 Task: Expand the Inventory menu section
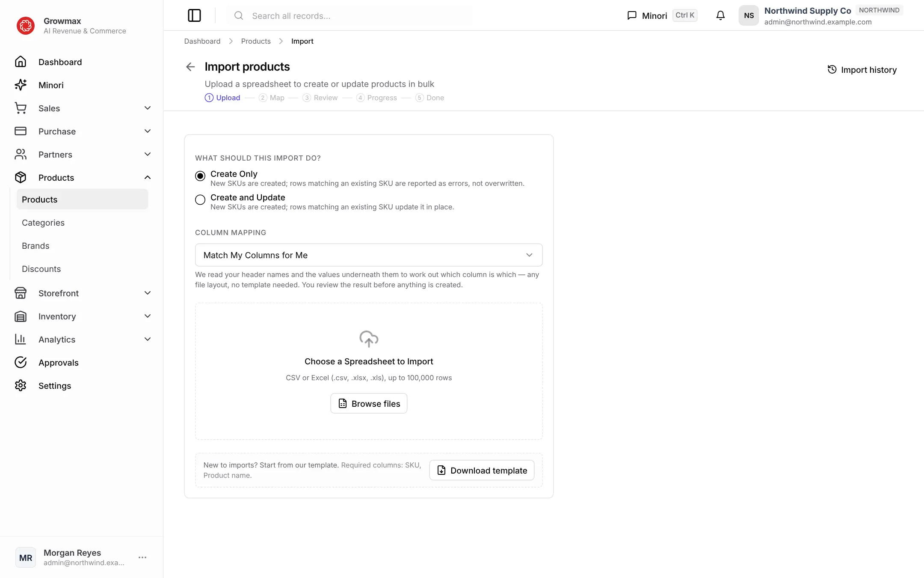pyautogui.click(x=82, y=316)
